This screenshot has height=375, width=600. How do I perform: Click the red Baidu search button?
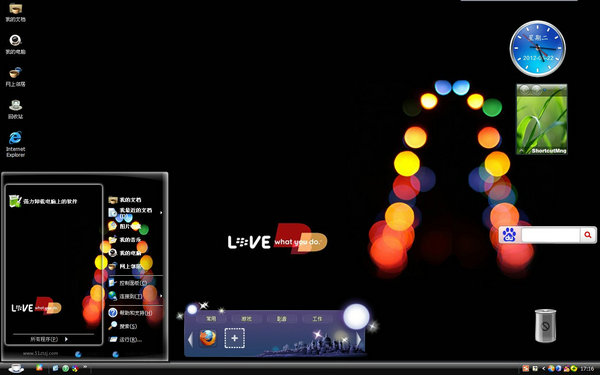pyautogui.click(x=588, y=235)
